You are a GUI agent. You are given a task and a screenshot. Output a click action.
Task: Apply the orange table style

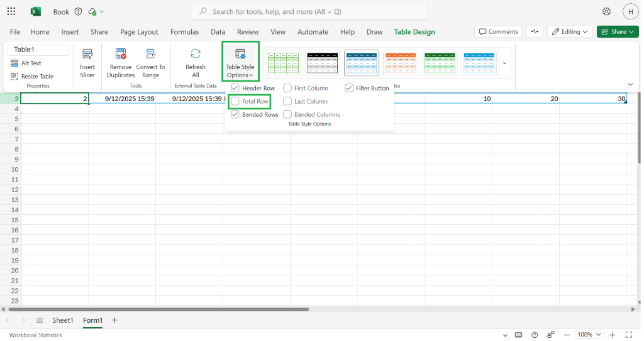coord(401,63)
